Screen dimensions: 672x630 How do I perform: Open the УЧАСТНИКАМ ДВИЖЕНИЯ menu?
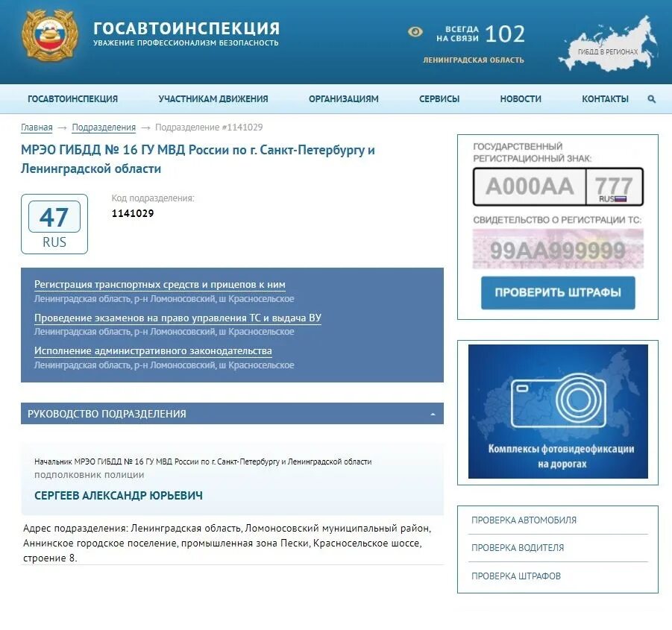click(213, 99)
